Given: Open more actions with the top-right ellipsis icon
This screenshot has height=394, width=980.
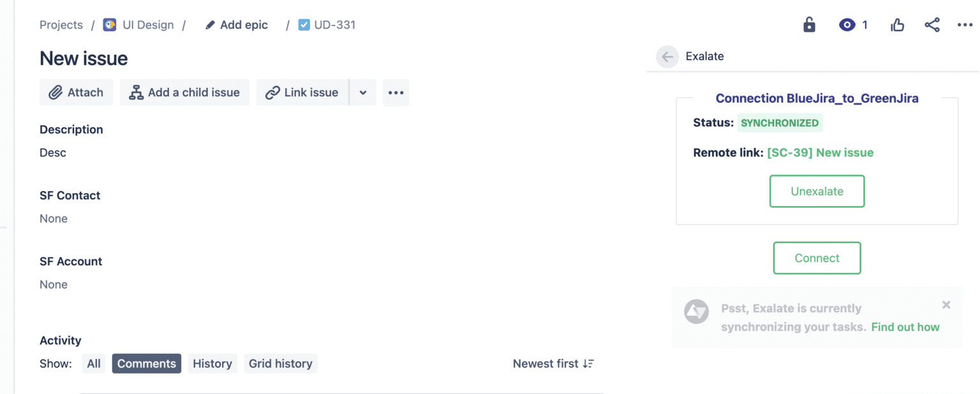Looking at the screenshot, I should point(965,24).
